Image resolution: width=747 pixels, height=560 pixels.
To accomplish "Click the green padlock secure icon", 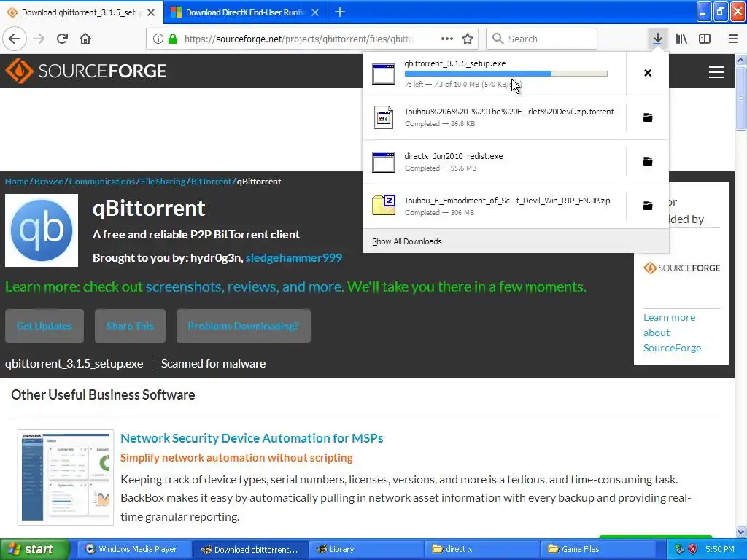I will [x=173, y=39].
